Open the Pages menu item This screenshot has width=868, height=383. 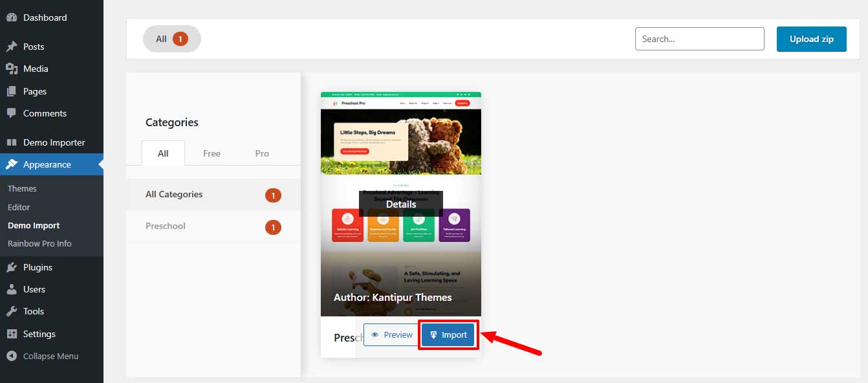[x=52, y=91]
